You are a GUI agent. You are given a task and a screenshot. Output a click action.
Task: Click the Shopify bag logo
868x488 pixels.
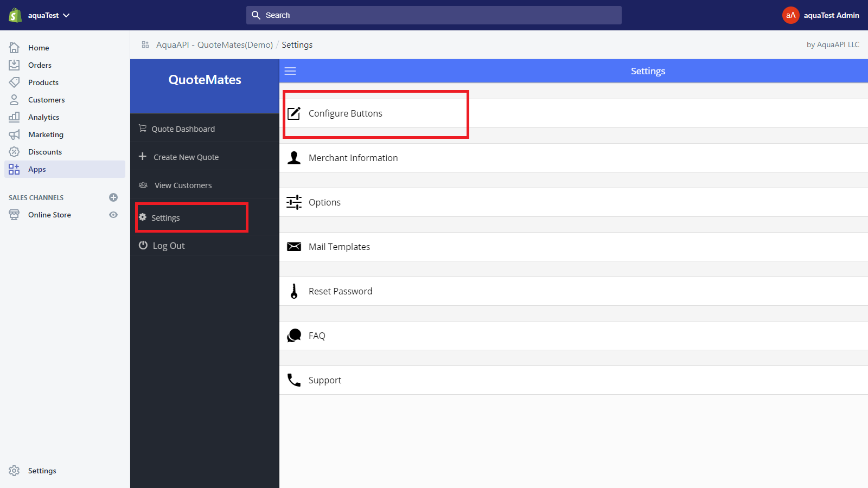15,15
